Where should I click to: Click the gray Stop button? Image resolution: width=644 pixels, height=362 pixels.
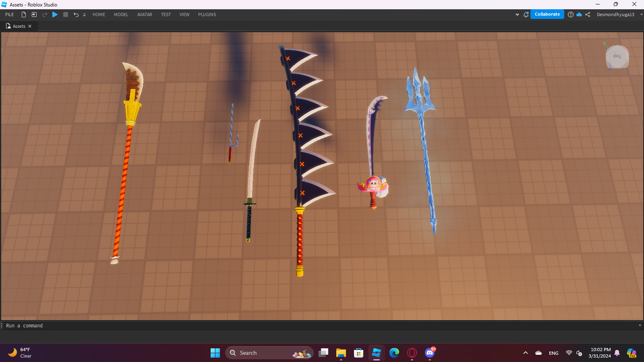pyautogui.click(x=66, y=14)
